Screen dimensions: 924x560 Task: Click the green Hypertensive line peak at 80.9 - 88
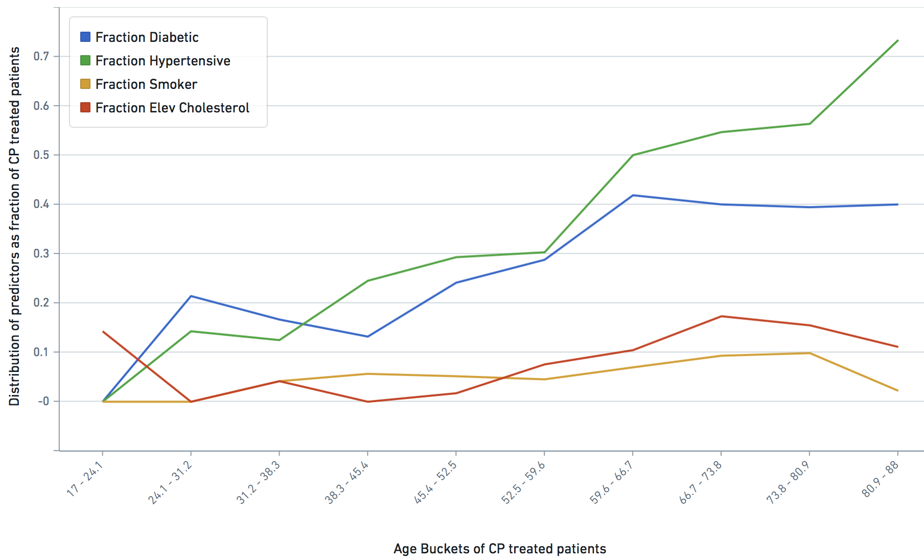tap(898, 40)
